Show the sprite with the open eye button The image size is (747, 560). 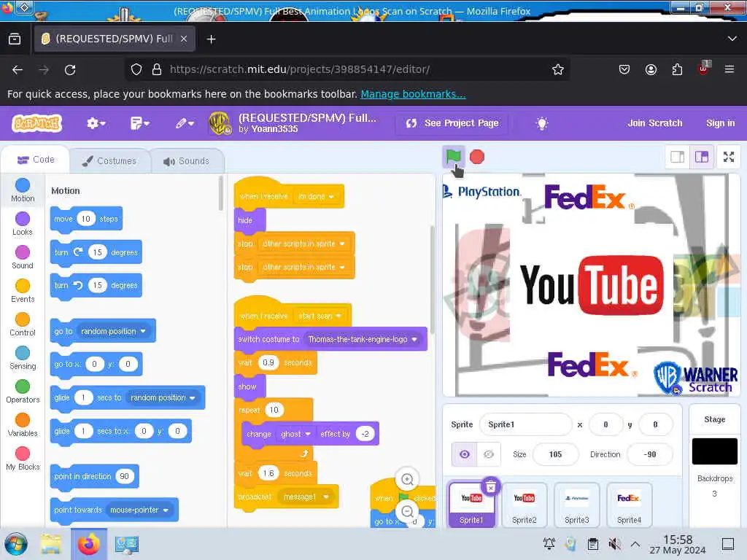click(465, 454)
